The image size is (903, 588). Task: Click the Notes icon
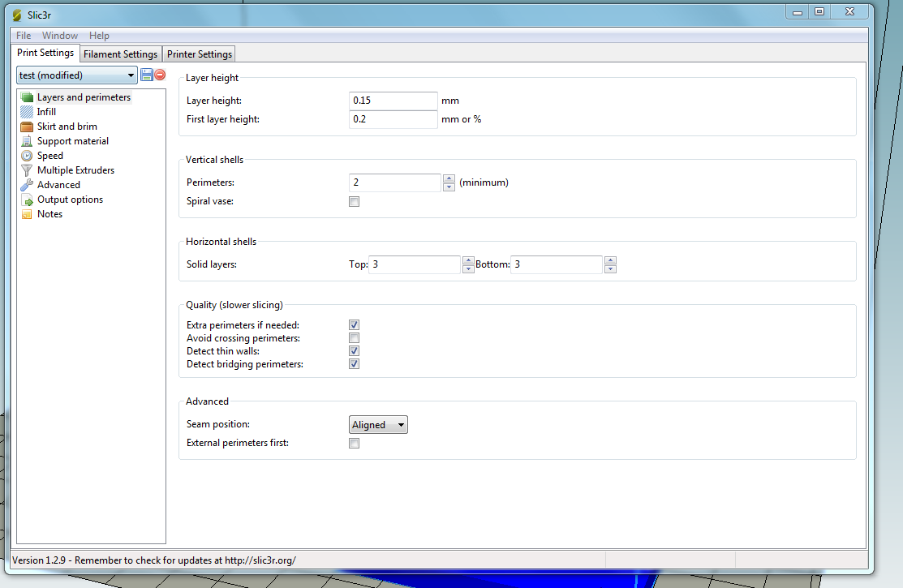(27, 214)
